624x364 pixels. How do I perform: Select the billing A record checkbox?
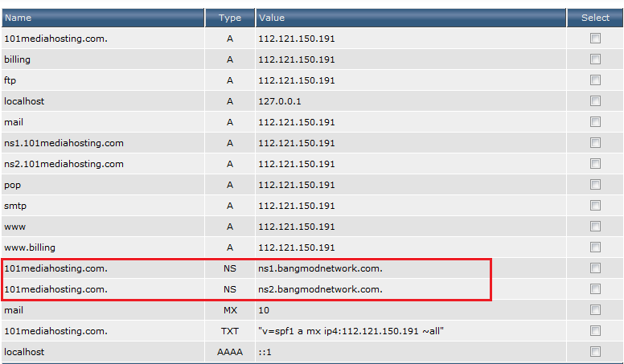coord(595,59)
